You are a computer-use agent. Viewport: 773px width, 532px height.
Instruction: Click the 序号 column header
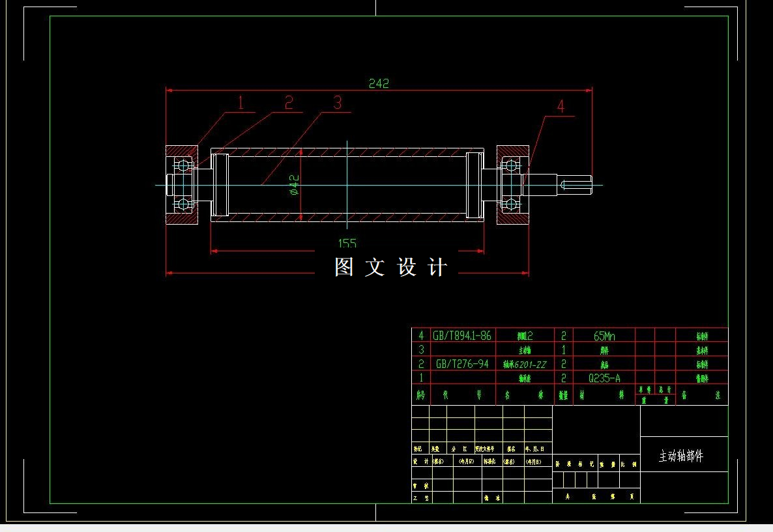point(420,395)
